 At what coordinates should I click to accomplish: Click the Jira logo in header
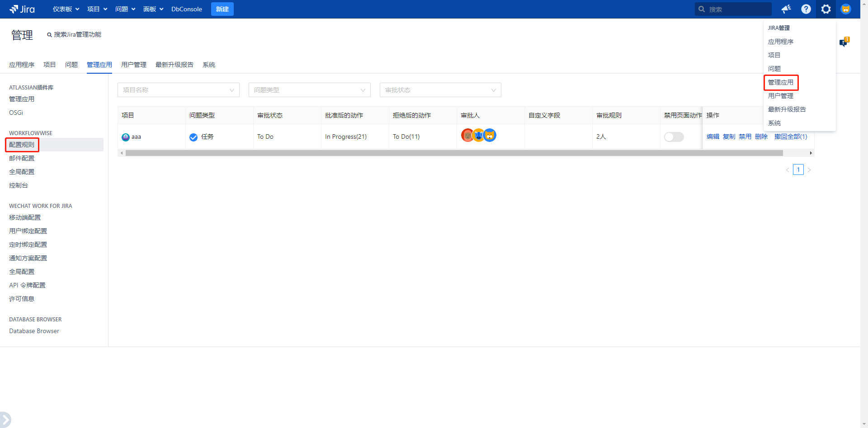pos(22,9)
